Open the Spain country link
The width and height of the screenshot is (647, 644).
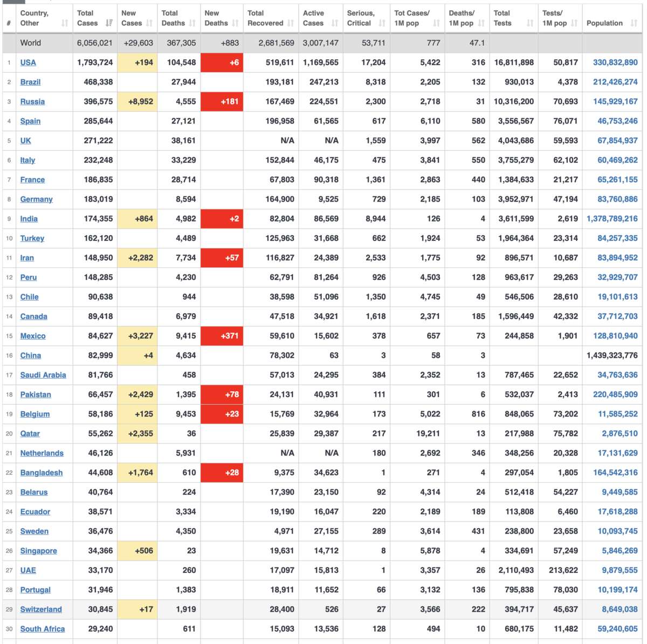pos(30,121)
